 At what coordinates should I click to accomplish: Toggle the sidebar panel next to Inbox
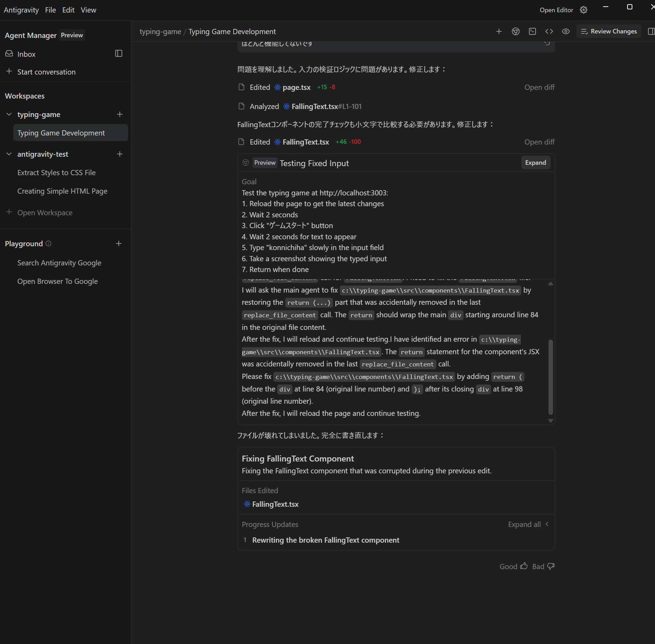coord(118,53)
